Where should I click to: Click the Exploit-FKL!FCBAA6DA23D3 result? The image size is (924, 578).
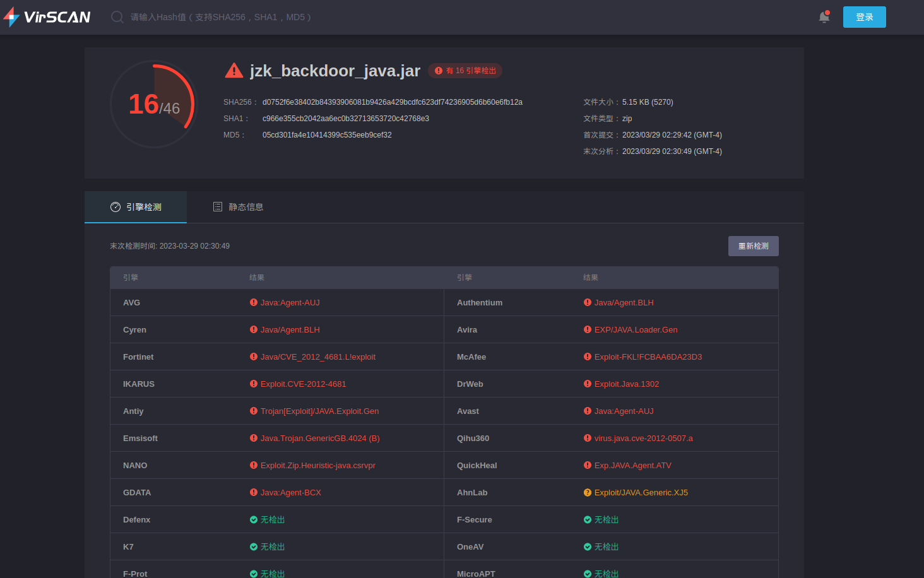[x=648, y=357]
